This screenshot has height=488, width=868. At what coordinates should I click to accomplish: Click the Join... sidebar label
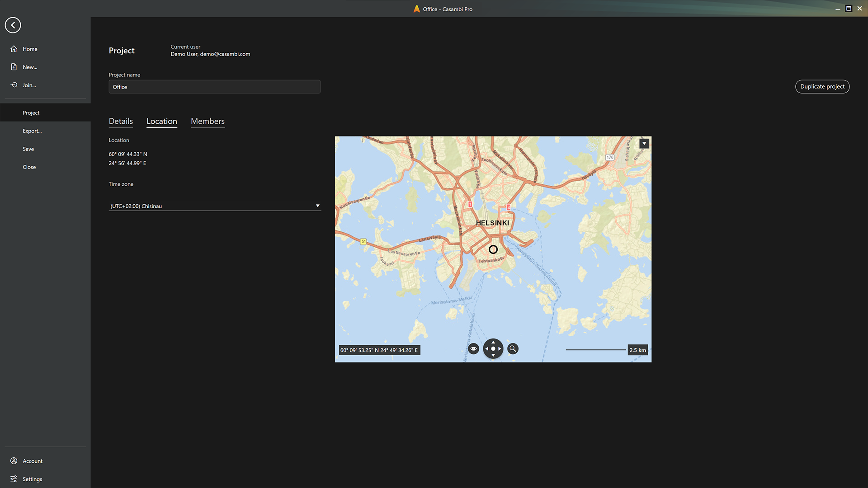pos(29,85)
